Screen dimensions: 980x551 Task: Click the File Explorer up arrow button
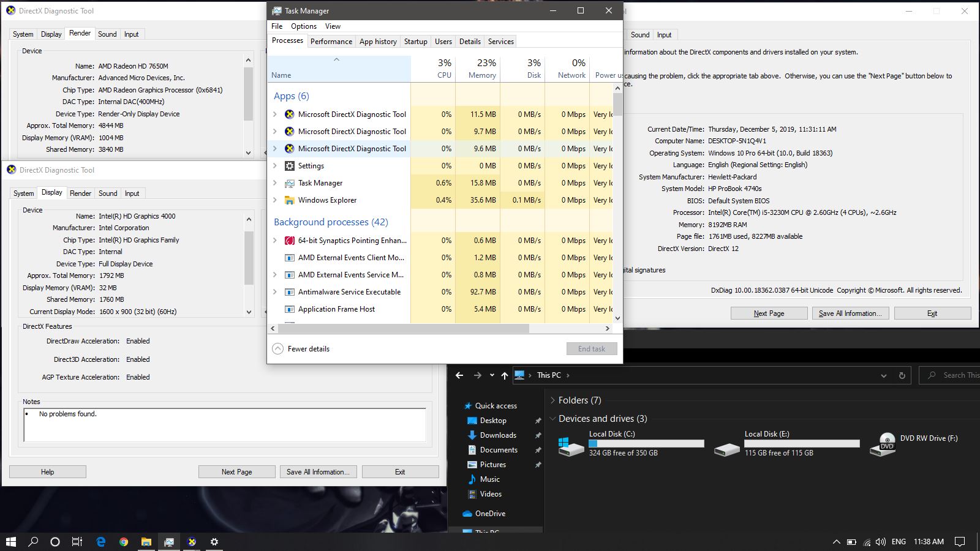(504, 375)
